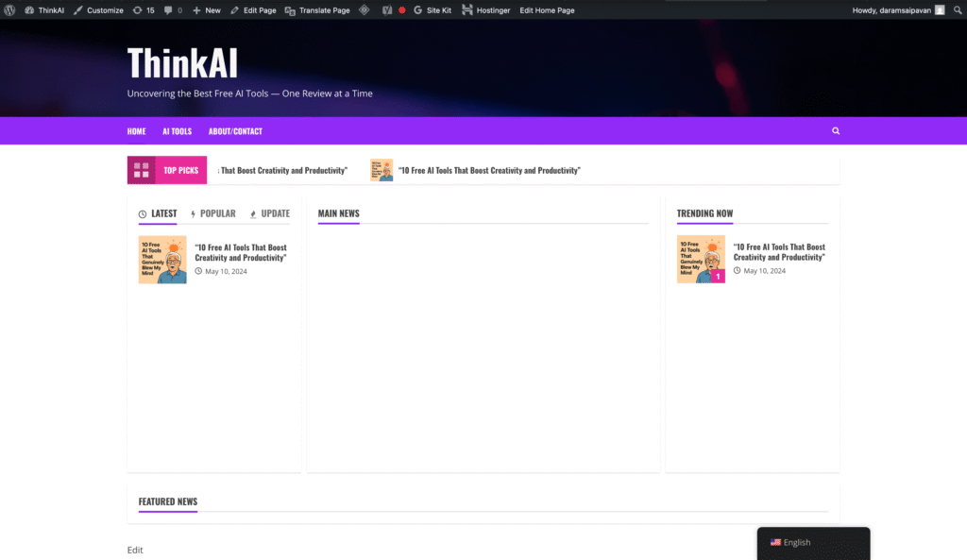967x560 pixels.
Task: Click the MAIN NEWS heading
Action: click(339, 213)
